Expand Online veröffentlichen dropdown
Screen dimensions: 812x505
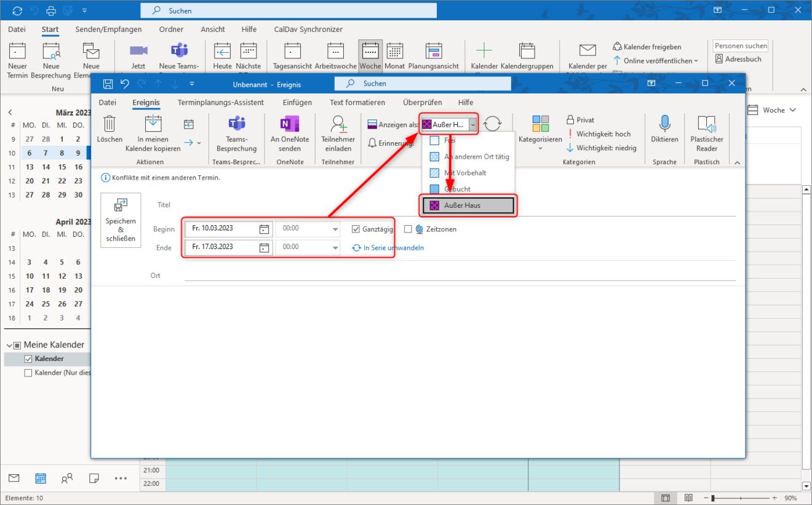pos(696,61)
